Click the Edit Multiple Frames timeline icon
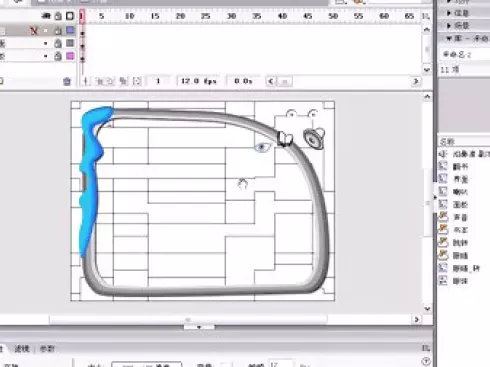Screen dimensions: 490x367 123,81
